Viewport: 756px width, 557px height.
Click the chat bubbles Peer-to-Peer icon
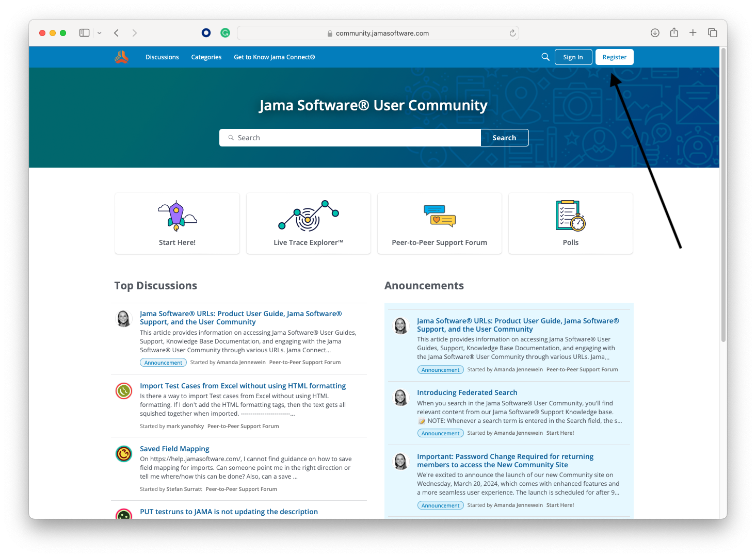tap(440, 216)
